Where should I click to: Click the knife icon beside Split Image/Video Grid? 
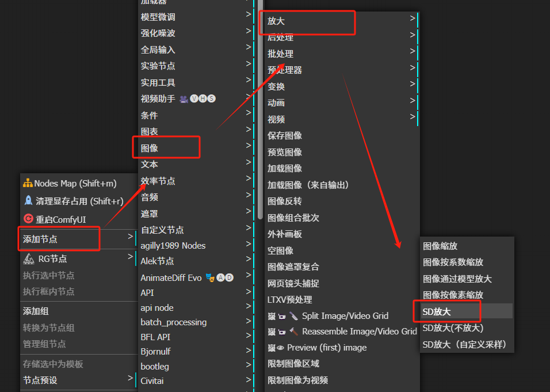click(293, 316)
